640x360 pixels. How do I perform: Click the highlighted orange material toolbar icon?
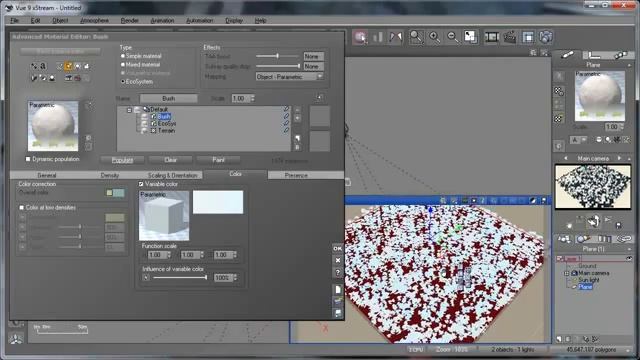68,66
